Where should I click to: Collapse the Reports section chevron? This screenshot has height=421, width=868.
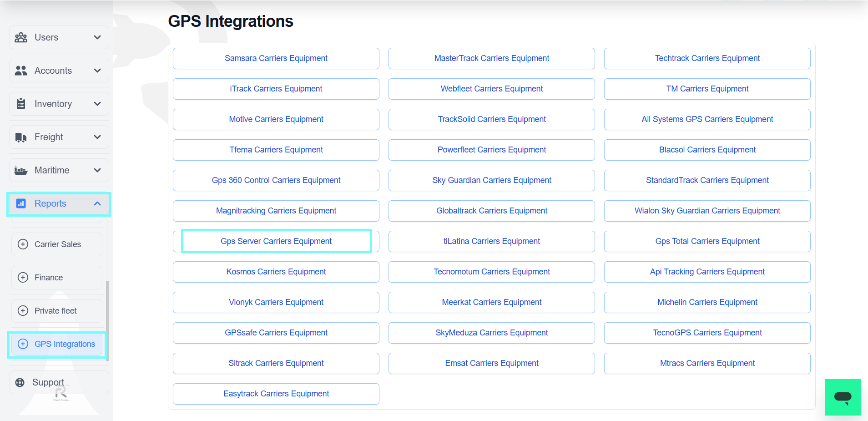(x=97, y=203)
